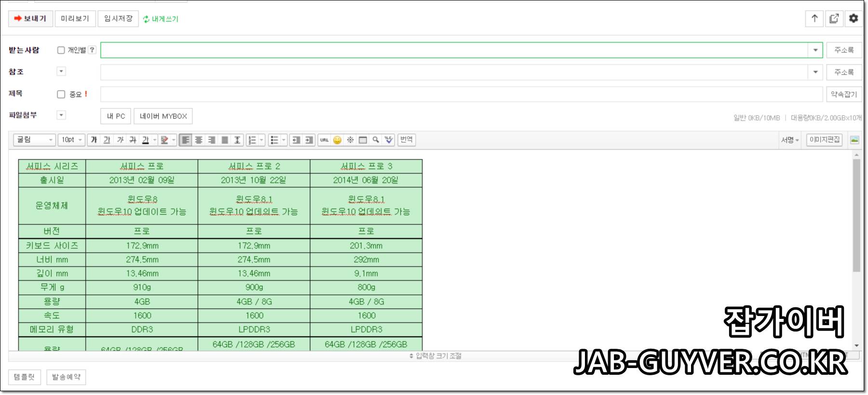
Task: Open the 템플릿 template button
Action: (25, 377)
